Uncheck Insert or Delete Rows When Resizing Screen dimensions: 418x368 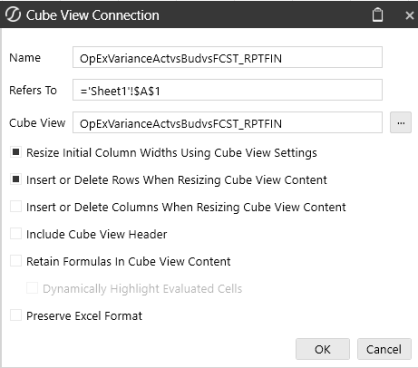point(16,179)
